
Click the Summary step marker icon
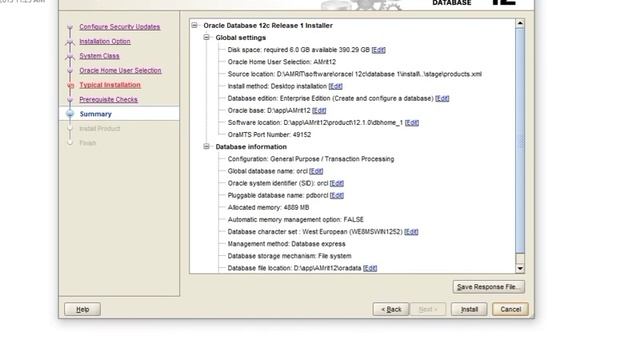point(70,114)
